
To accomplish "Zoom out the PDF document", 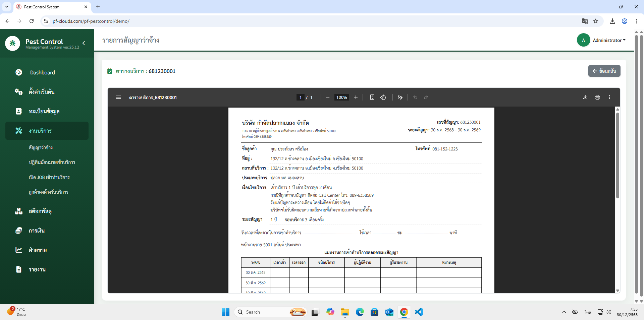I will point(327,98).
